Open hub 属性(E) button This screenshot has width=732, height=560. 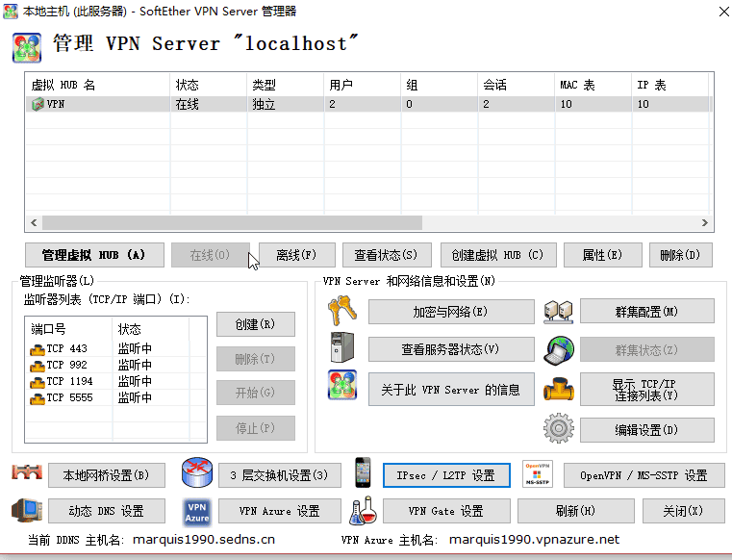603,255
